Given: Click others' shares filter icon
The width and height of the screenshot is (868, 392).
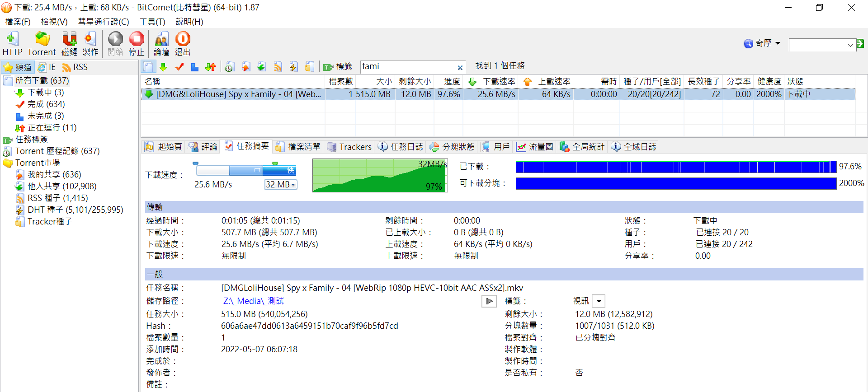Looking at the screenshot, I should pyautogui.click(x=261, y=67).
